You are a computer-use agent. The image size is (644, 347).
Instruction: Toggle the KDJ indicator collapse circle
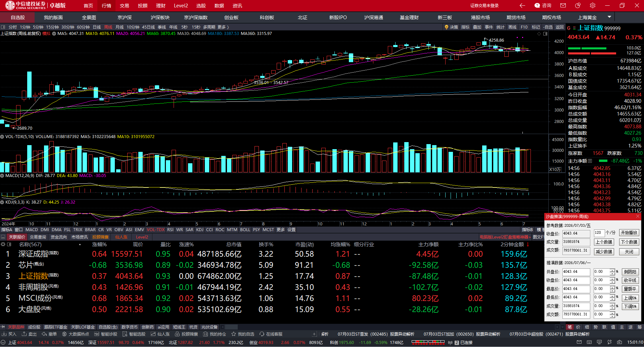coord(2,202)
